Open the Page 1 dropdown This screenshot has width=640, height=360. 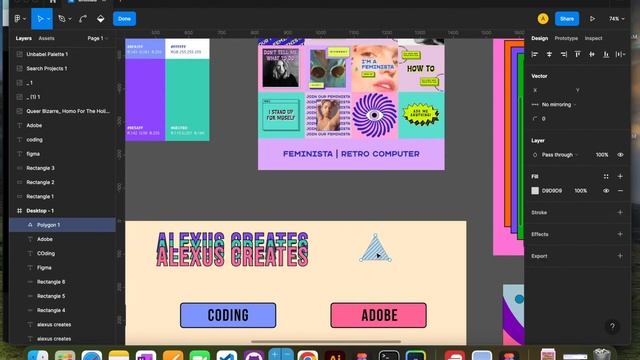coord(98,38)
